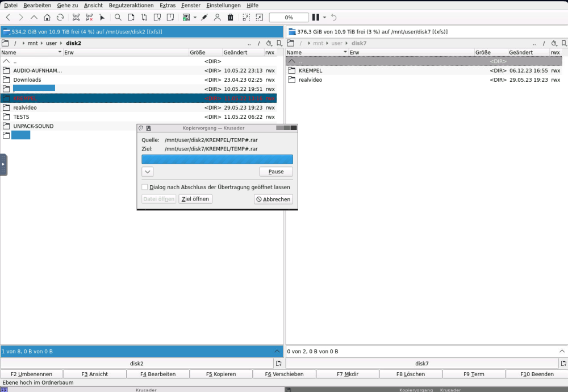Click the dashed square with inward arrow icon
This screenshot has width=568, height=392.
260,18
